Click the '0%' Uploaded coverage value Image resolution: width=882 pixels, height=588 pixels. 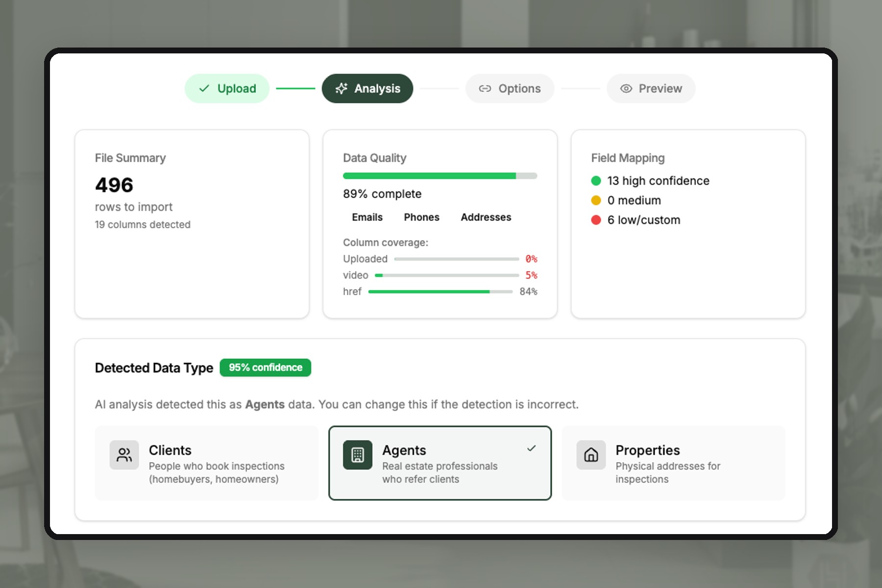tap(531, 259)
